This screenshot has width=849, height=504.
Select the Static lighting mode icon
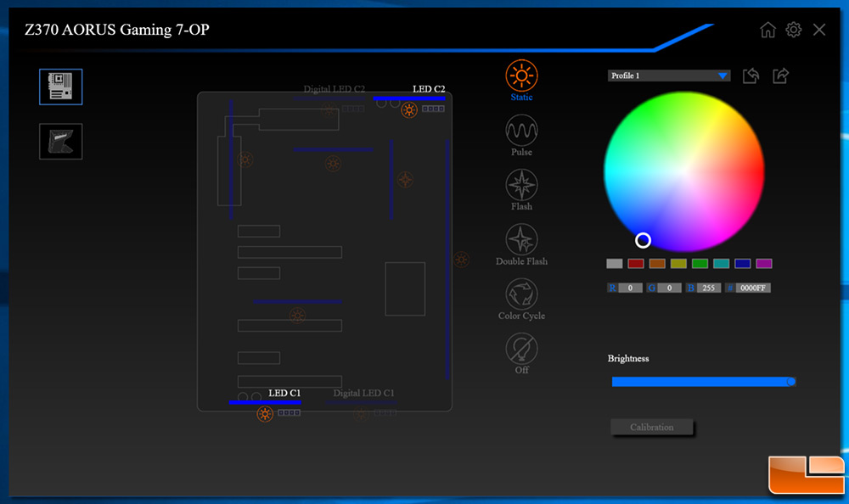(521, 76)
